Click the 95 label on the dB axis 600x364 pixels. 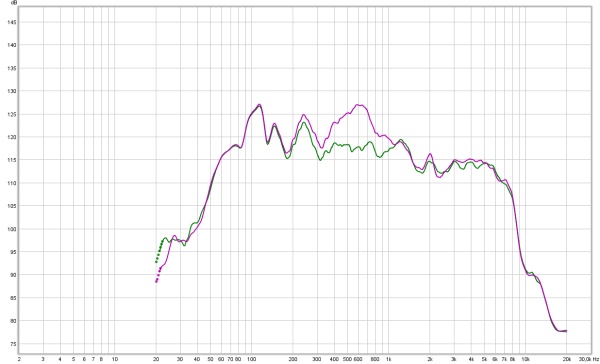(x=13, y=252)
